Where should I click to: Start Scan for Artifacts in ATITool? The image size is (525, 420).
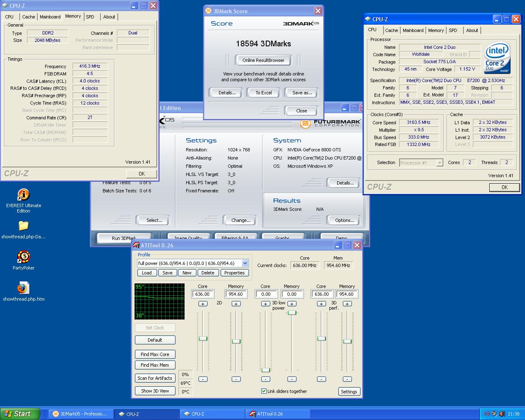point(155,378)
